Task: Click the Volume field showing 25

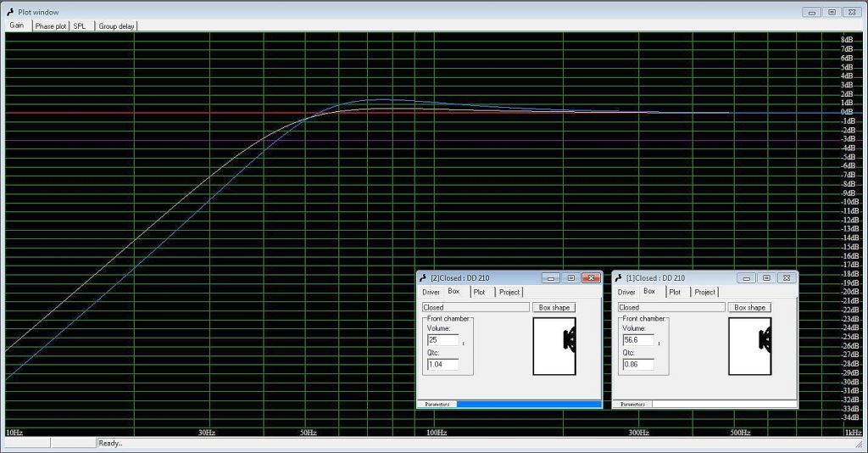Action: tap(442, 340)
